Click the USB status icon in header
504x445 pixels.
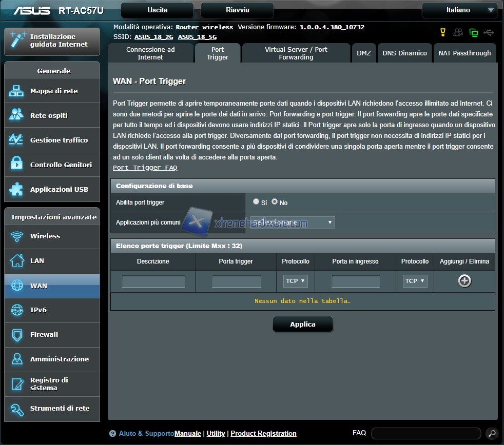tap(489, 33)
